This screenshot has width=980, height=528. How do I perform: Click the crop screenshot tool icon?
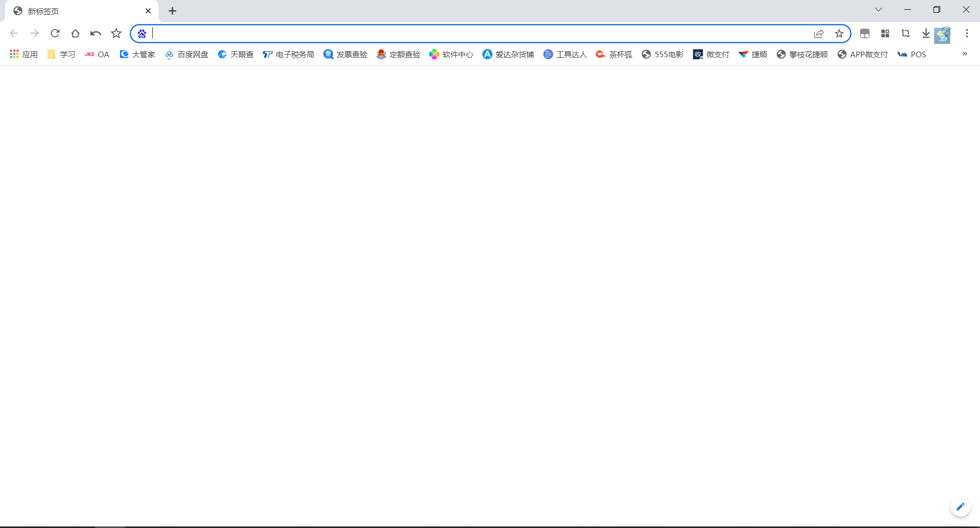click(905, 34)
